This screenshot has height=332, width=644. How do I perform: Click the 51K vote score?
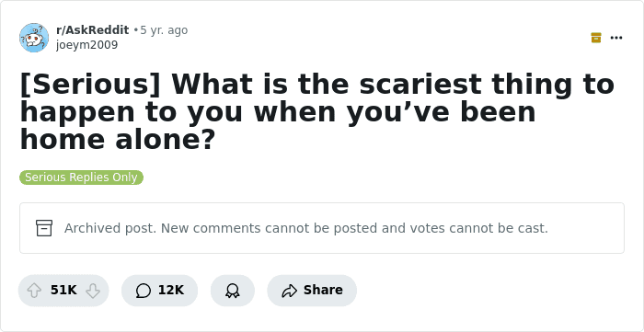[x=63, y=290]
